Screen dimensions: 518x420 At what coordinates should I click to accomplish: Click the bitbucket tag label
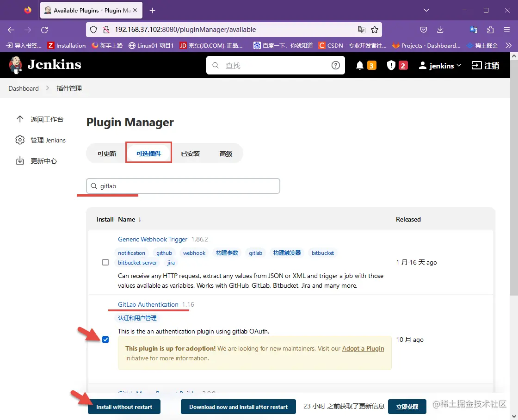(x=323, y=253)
